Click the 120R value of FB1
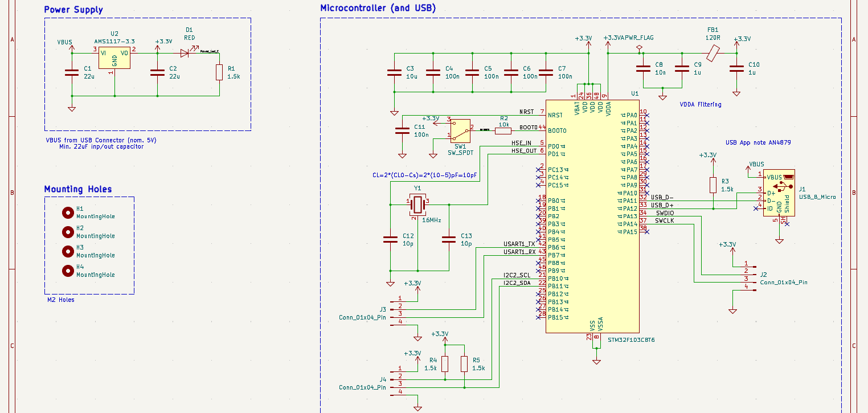Viewport: 868px width, 413px height. pyautogui.click(x=713, y=38)
